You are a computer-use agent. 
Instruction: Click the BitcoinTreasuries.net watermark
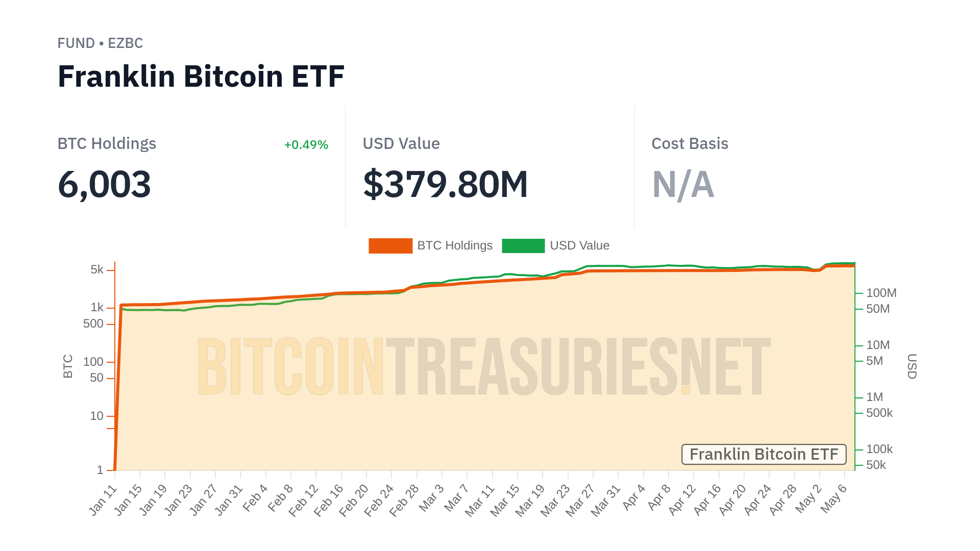point(484,366)
